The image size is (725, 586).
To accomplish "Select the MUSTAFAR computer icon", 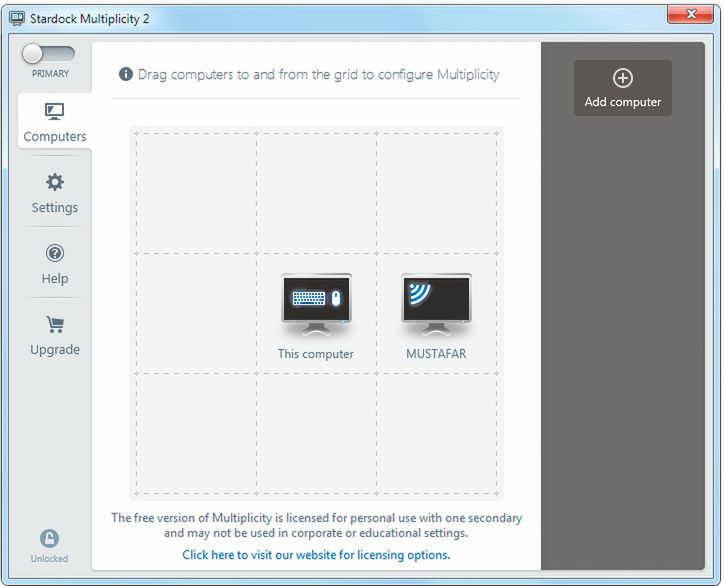I will point(436,304).
